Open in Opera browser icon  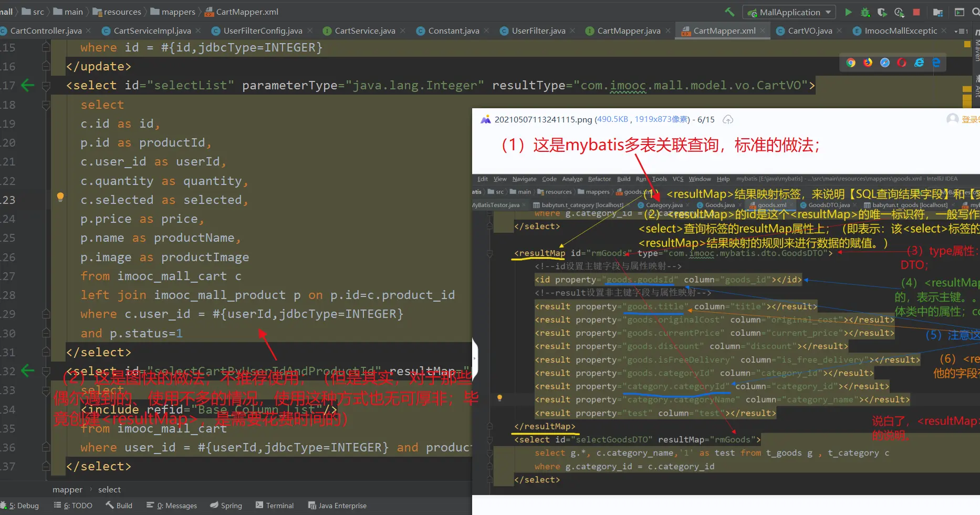click(902, 63)
